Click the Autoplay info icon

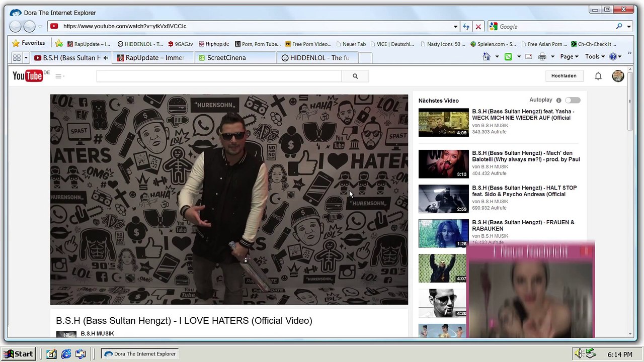point(558,100)
